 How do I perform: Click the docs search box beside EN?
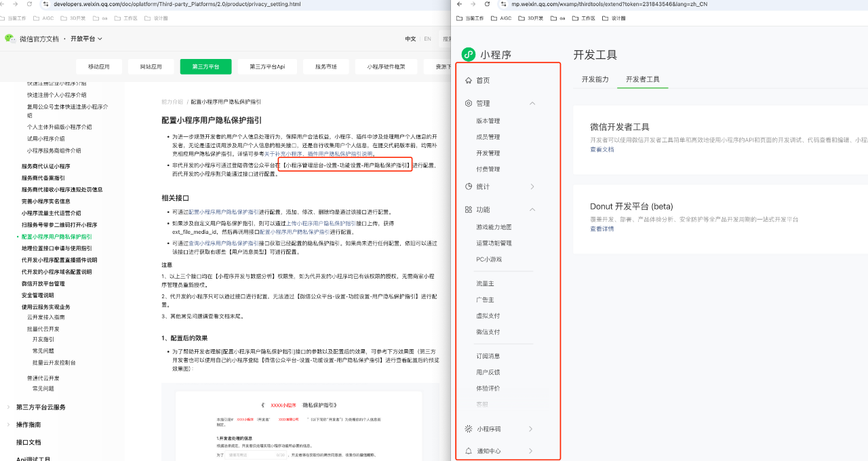446,39
